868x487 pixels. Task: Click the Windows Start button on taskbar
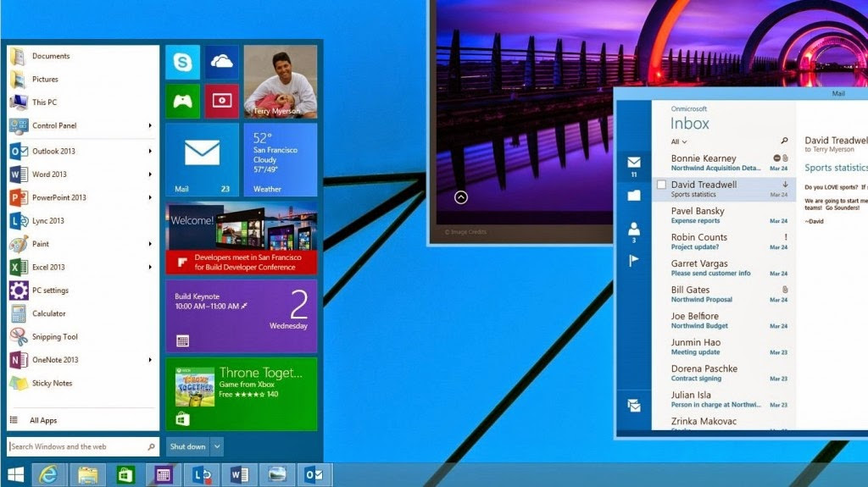pos(15,475)
